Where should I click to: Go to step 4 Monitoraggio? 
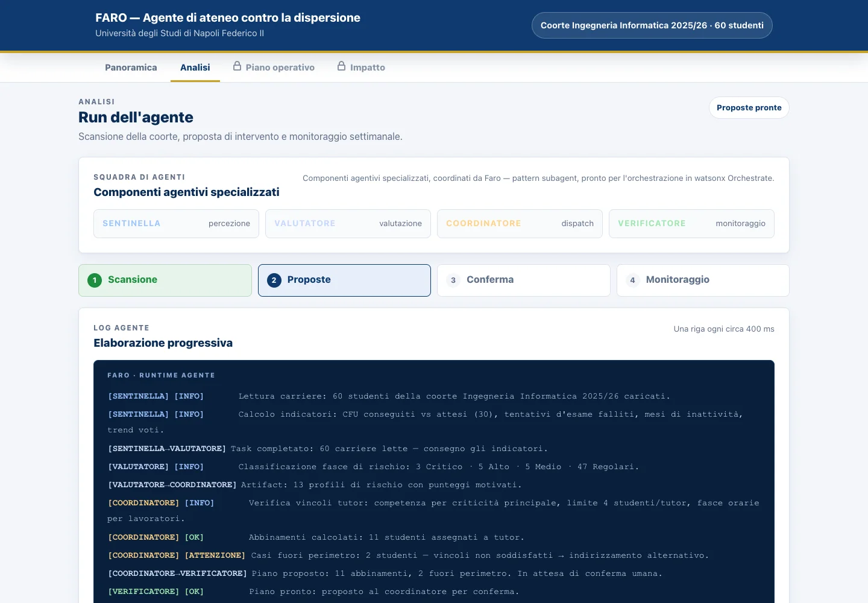point(703,280)
